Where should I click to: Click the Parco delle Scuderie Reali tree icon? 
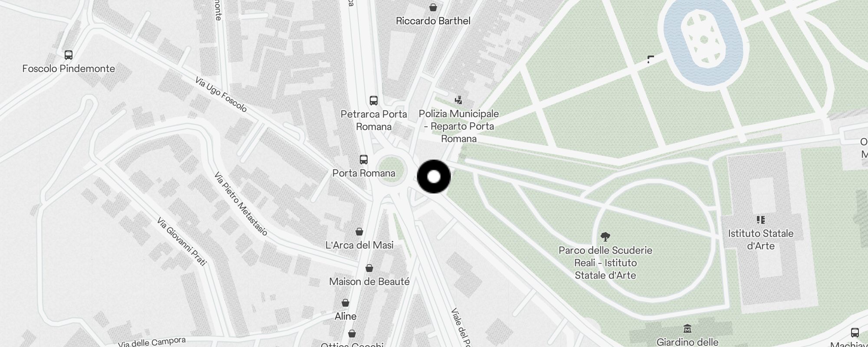(x=605, y=237)
